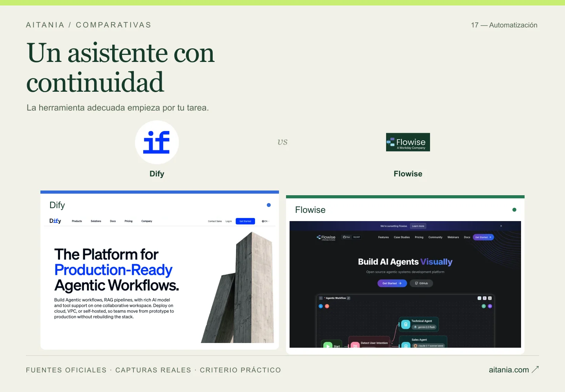Click Learn more in the Flowise banner
This screenshot has height=392, width=565.
[x=418, y=226]
